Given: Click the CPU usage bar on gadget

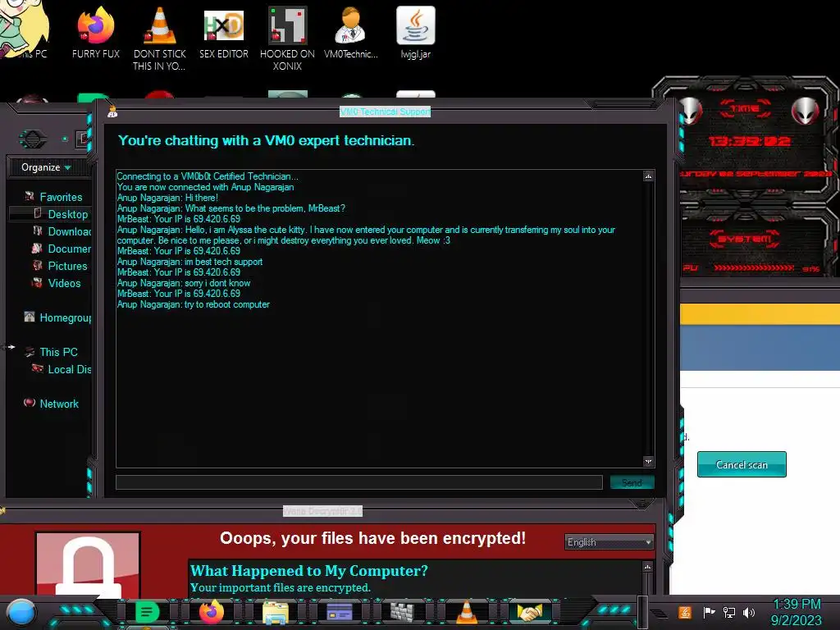Looking at the screenshot, I should point(754,268).
